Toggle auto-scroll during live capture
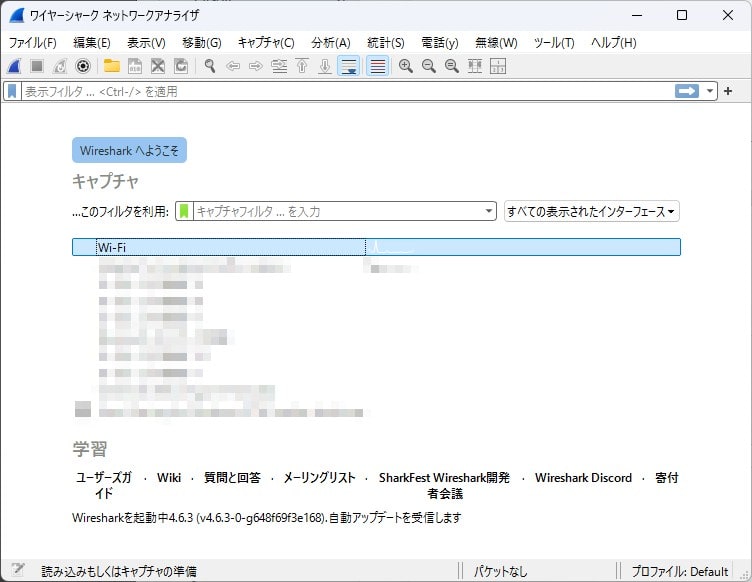752x582 pixels. click(349, 66)
